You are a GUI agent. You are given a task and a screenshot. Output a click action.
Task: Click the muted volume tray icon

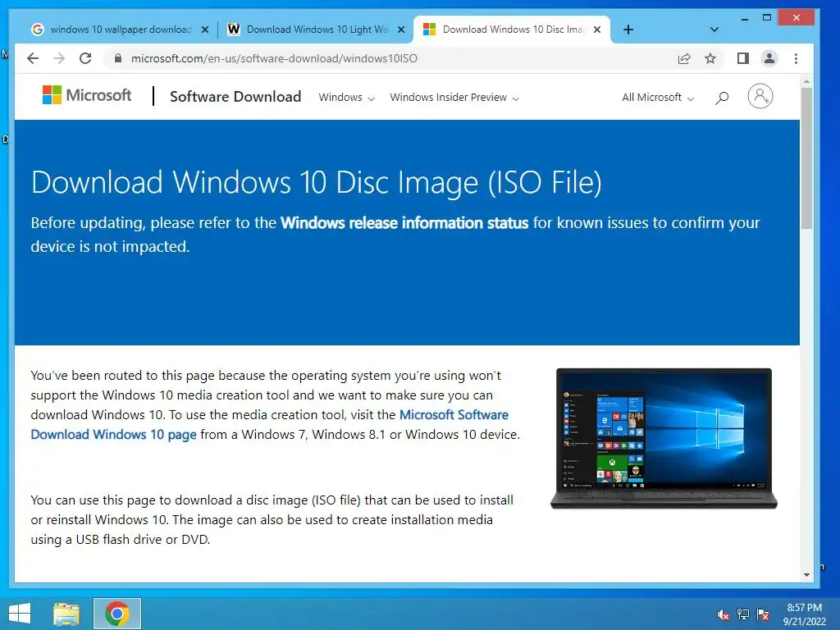point(723,614)
